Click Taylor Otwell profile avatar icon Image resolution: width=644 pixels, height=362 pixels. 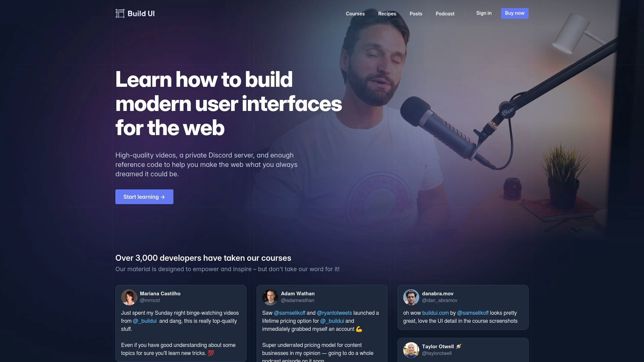pyautogui.click(x=411, y=350)
